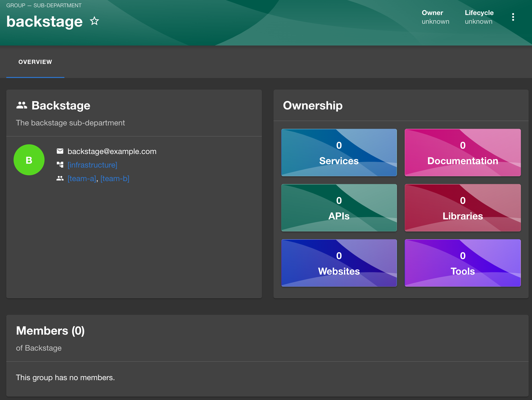Open the [team-b] child group link
The image size is (532, 400).
point(115,178)
